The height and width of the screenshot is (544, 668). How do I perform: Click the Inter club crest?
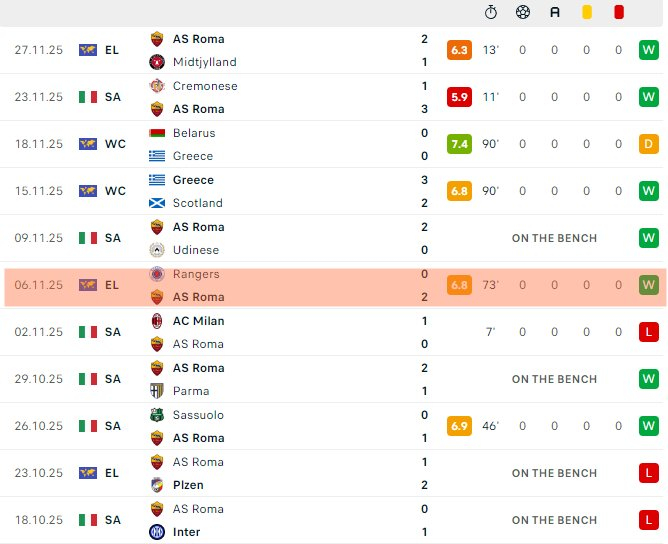157,532
